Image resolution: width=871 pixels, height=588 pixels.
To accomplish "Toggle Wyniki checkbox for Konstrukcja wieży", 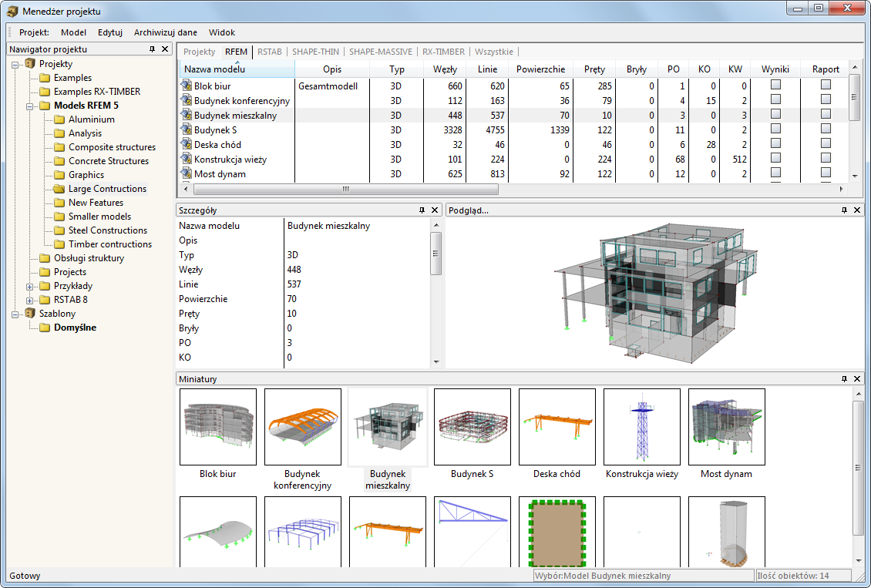I will pyautogui.click(x=775, y=158).
